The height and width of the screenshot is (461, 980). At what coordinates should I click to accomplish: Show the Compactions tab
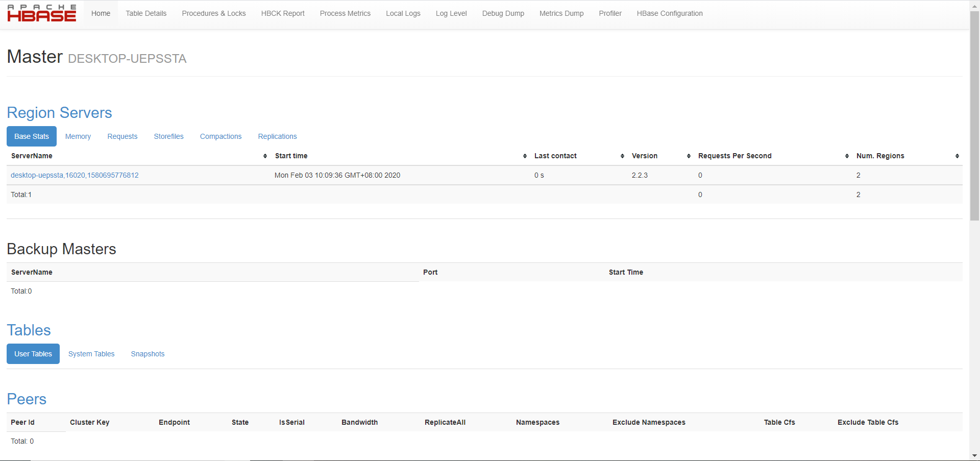[220, 137]
